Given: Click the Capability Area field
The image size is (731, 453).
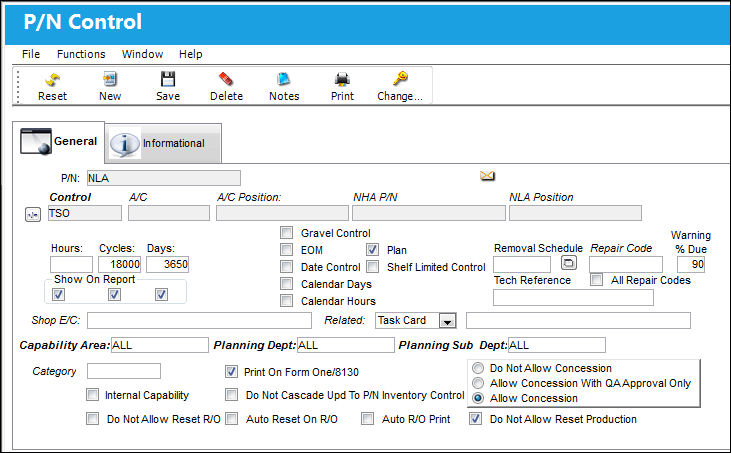Looking at the screenshot, I should (x=159, y=345).
